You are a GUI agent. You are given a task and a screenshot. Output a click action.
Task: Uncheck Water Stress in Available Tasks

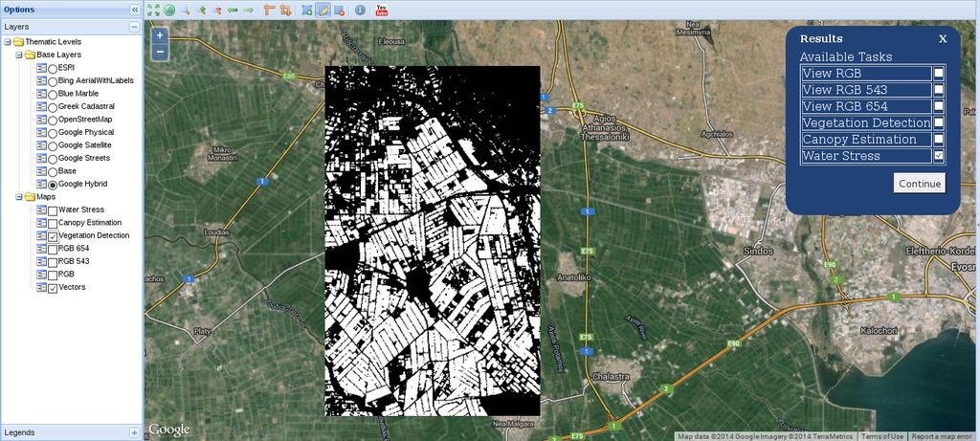point(939,156)
